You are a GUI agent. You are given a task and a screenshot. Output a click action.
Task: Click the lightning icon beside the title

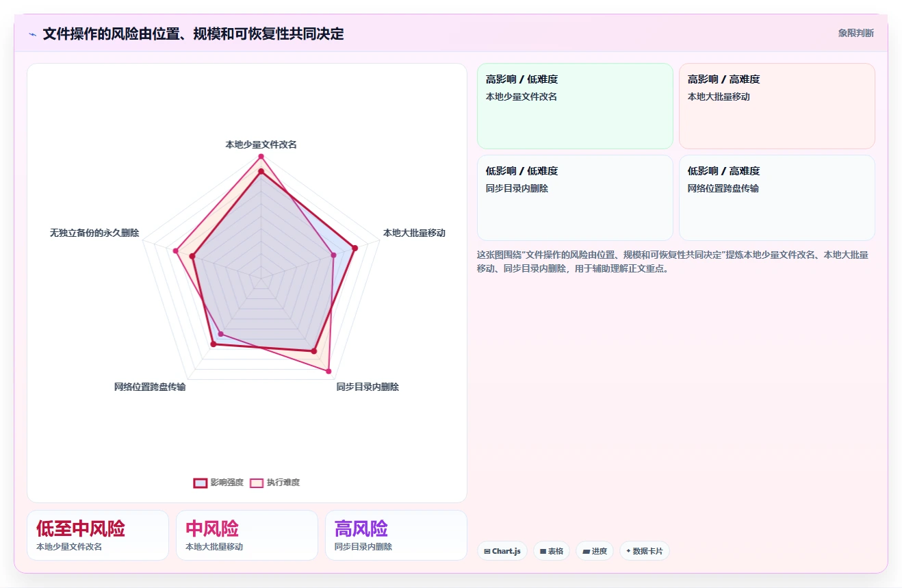32,34
